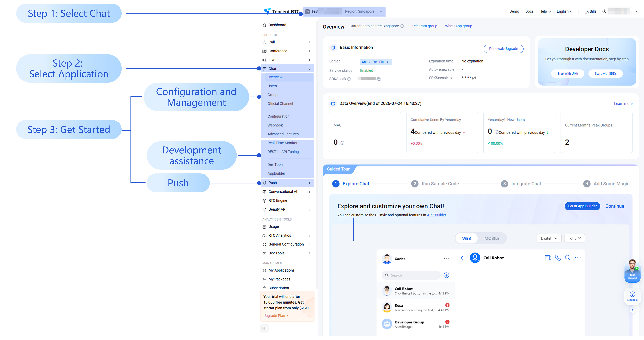Go back with the chat back arrow
Screen dimensions: 644x340
[462, 258]
